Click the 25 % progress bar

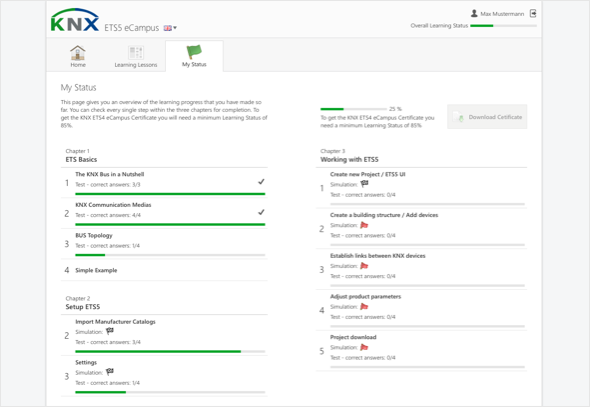click(x=353, y=109)
